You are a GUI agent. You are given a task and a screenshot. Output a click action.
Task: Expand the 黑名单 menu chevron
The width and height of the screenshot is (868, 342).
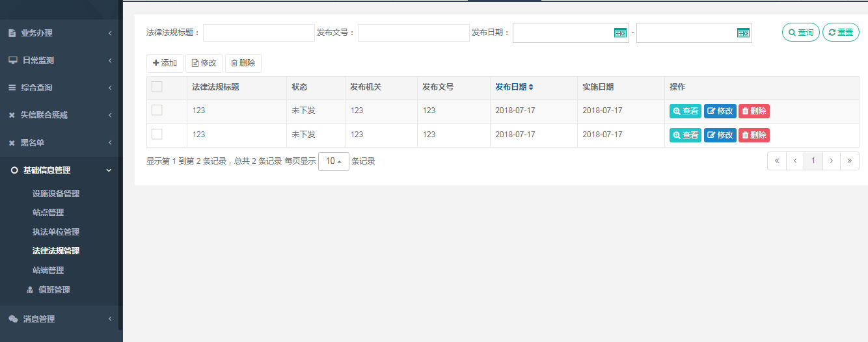pyautogui.click(x=110, y=143)
